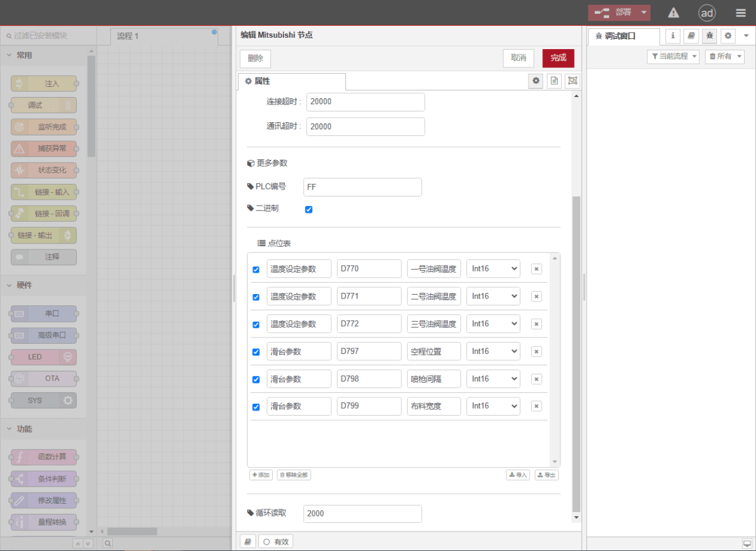The image size is (756, 551).
Task: Open the 部署 deploy options dropdown arrow
Action: (643, 12)
